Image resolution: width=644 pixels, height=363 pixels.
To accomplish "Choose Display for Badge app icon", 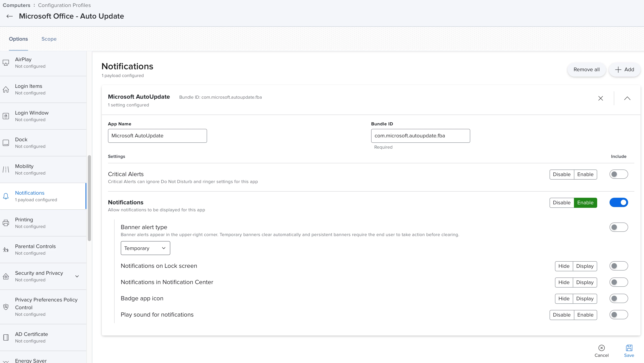I will (585, 299).
